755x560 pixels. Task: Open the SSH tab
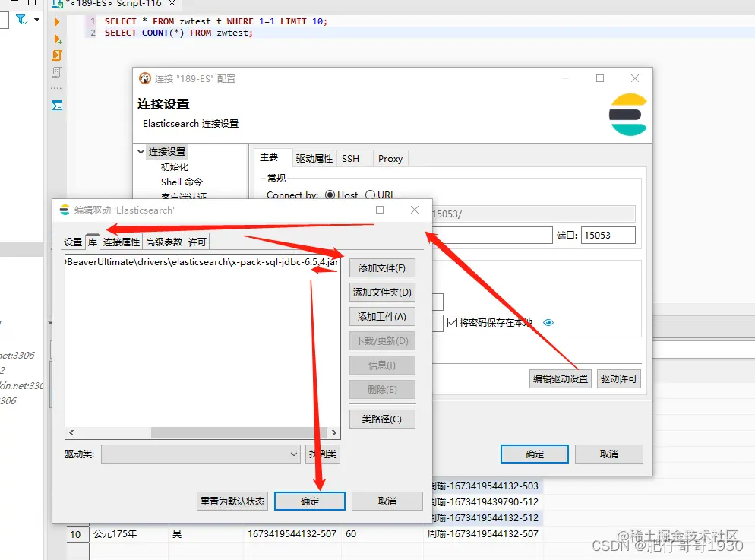351,158
